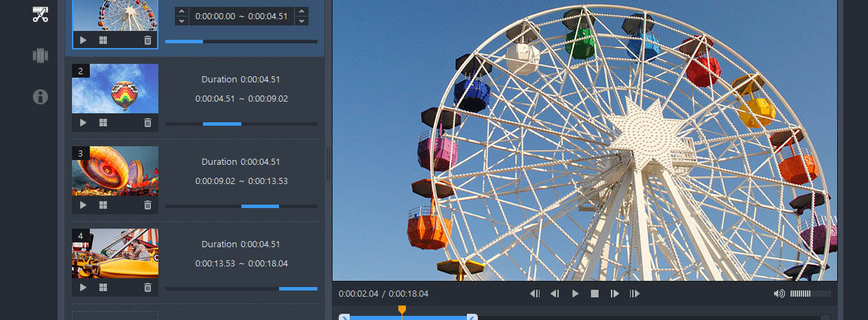
Task: Delete segment 4 using its trash icon
Action: click(x=147, y=288)
